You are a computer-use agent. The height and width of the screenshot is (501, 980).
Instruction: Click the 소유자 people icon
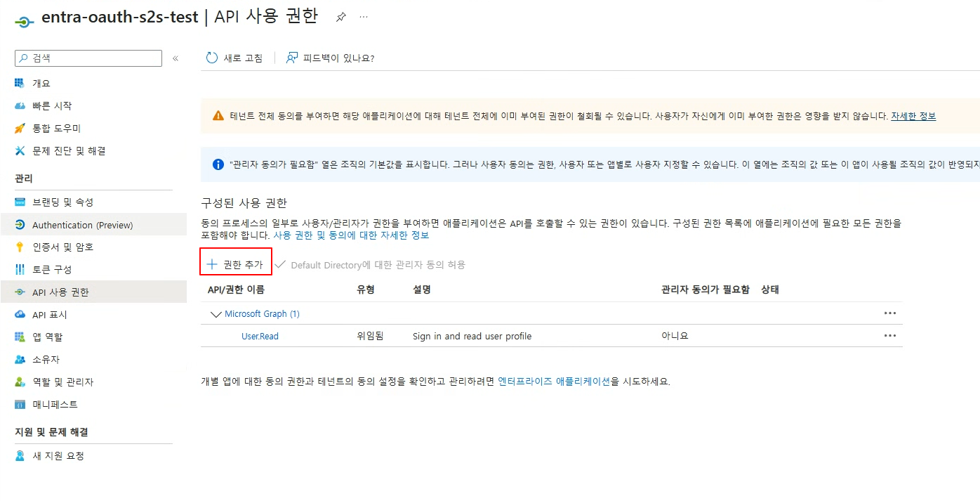coord(20,359)
